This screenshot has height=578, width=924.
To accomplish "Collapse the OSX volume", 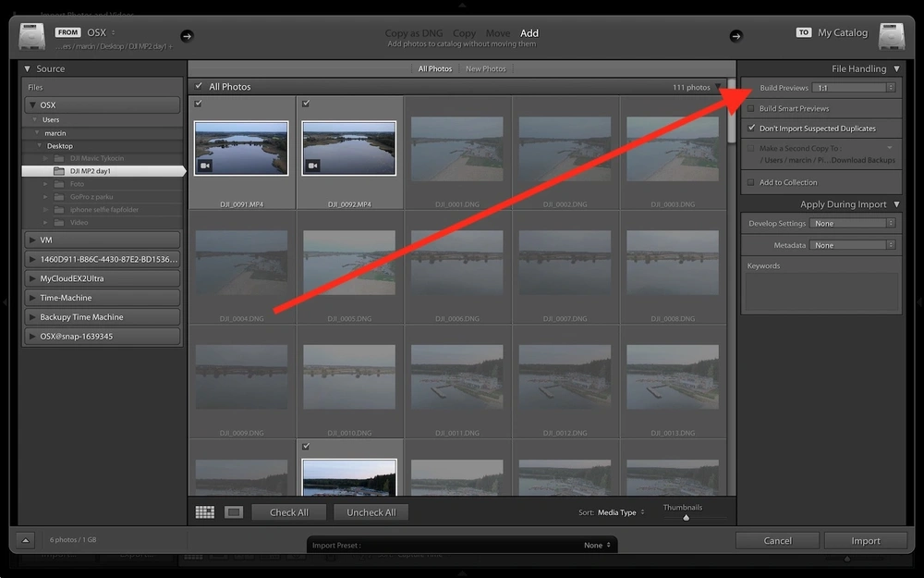I will pyautogui.click(x=31, y=105).
